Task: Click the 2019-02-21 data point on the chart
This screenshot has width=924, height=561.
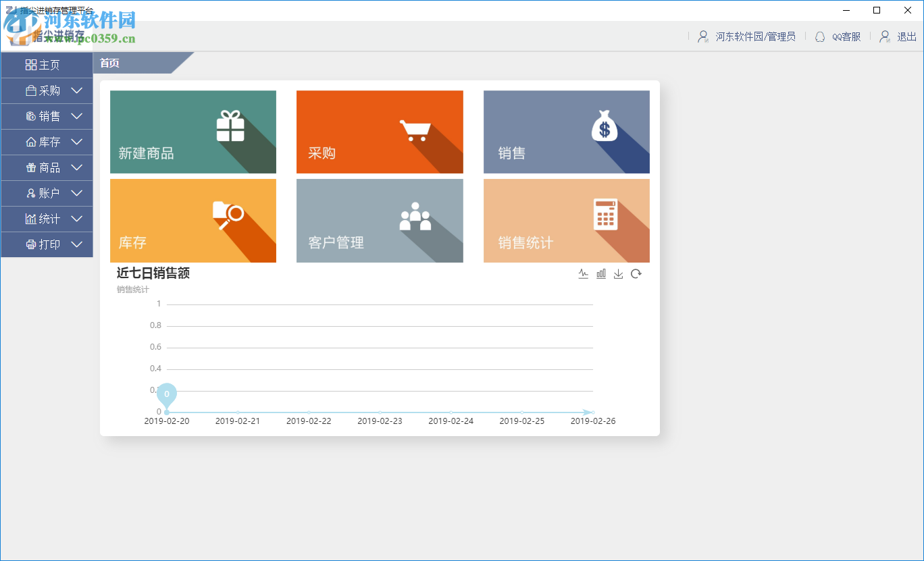Action: (238, 412)
